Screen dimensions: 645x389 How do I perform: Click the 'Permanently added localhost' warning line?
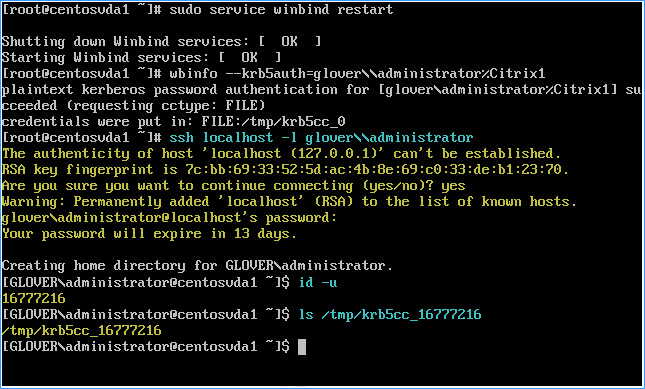click(x=289, y=202)
